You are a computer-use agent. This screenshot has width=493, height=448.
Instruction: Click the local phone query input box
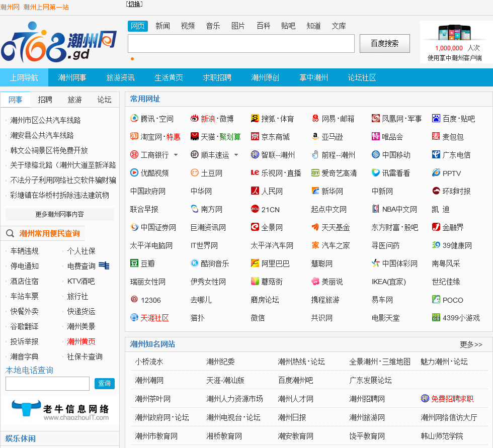[x=47, y=384]
